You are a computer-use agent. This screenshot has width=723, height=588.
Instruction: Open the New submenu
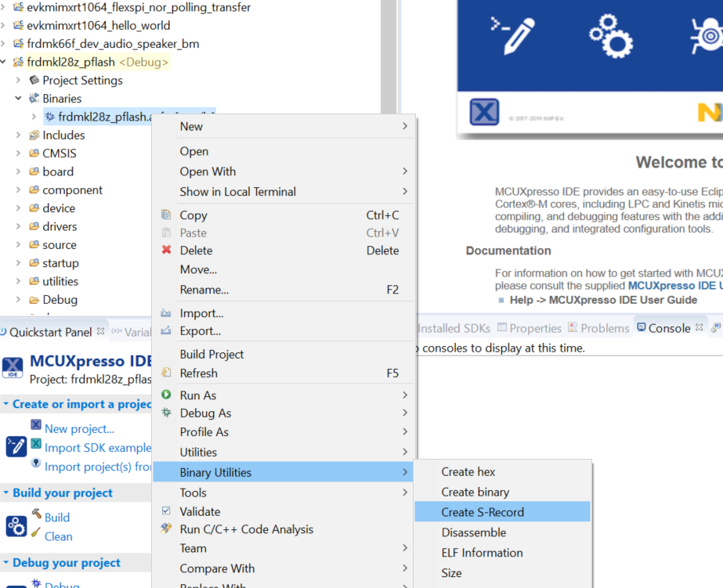pos(284,126)
